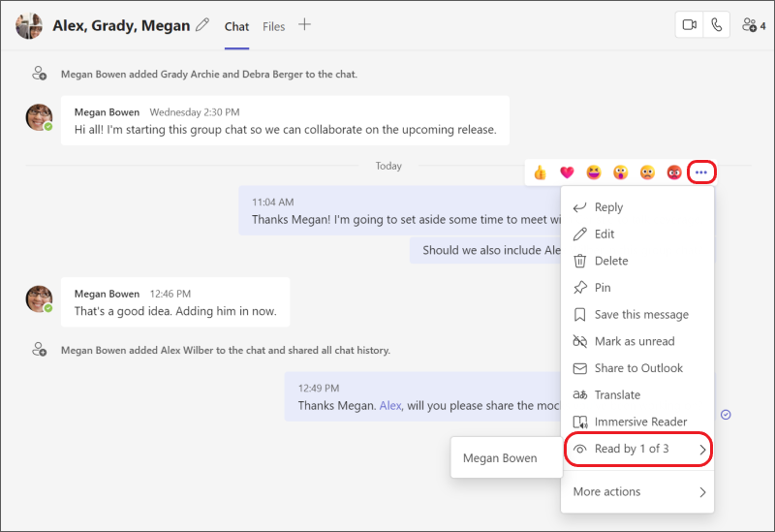Viewport: 775px width, 532px height.
Task: Click Share to Outlook option
Action: click(638, 368)
